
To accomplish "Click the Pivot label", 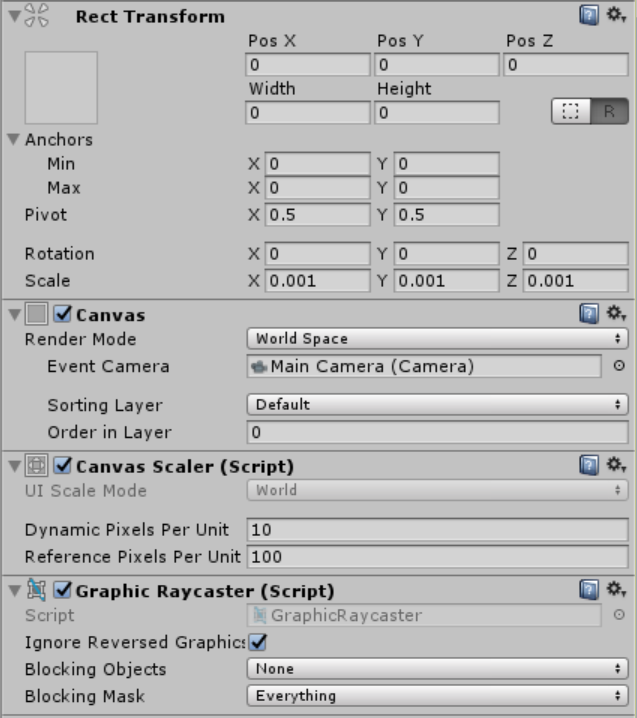I will 46,215.
